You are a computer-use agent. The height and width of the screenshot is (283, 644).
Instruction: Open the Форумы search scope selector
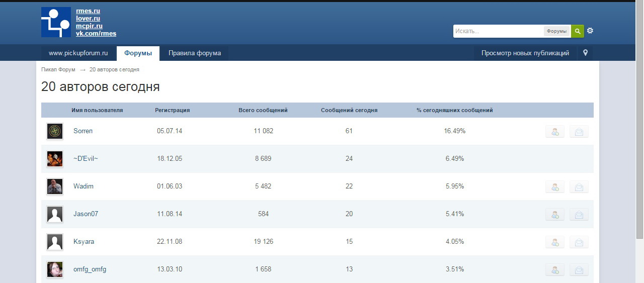[x=556, y=31]
